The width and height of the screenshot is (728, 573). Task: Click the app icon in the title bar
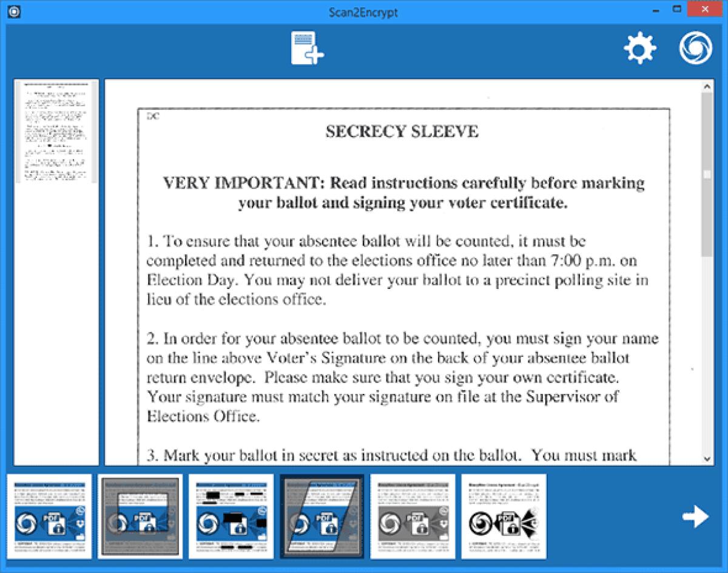click(13, 12)
